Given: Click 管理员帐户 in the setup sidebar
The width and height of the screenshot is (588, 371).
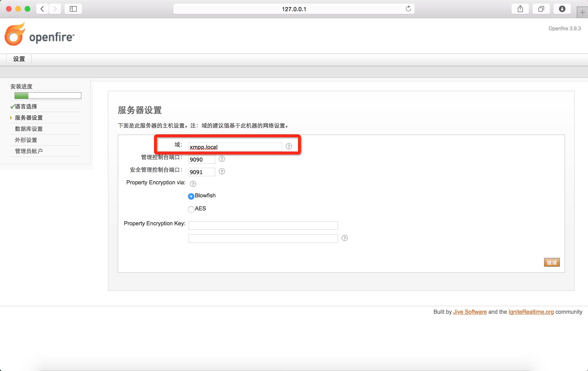Looking at the screenshot, I should 29,151.
